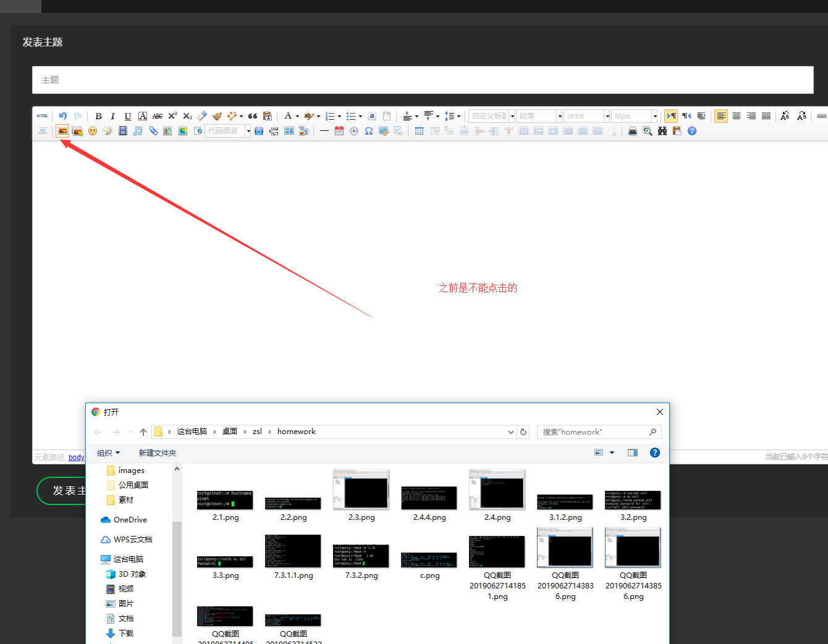
Task: Preview the post with magnifier icon
Action: tap(648, 131)
